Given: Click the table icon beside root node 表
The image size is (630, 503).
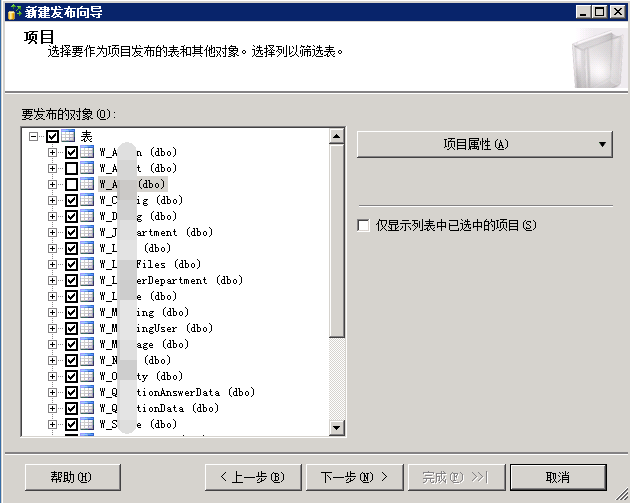Looking at the screenshot, I should [x=68, y=136].
